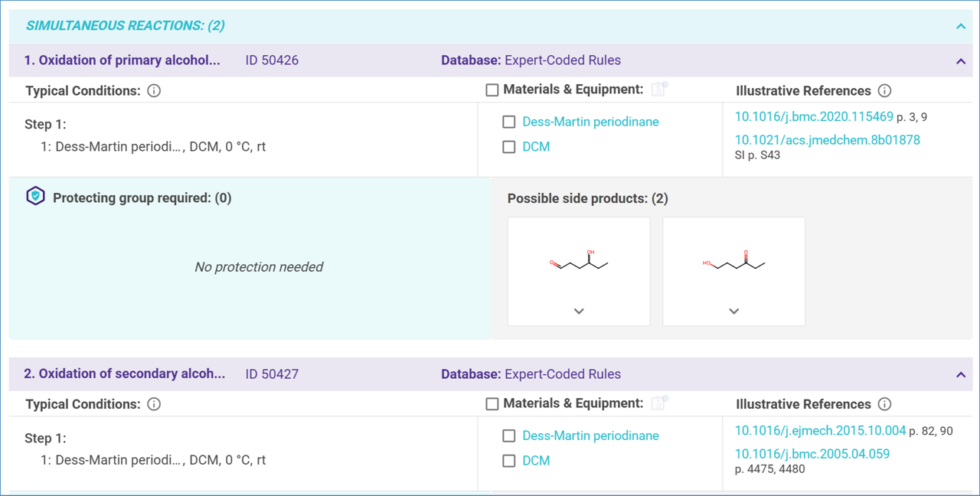
Task: Open reference 10.1021/acs.jmedchem.8b01878
Action: pos(827,140)
